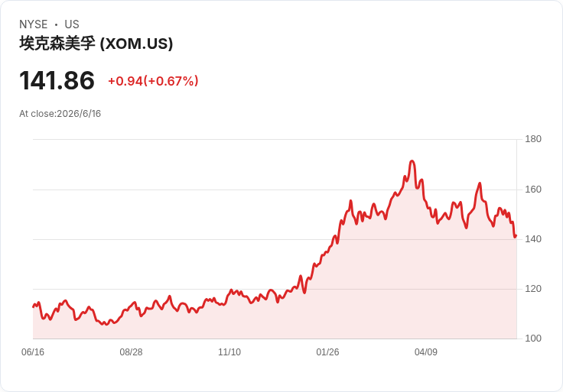Click the chart's highest price peak

(412, 161)
